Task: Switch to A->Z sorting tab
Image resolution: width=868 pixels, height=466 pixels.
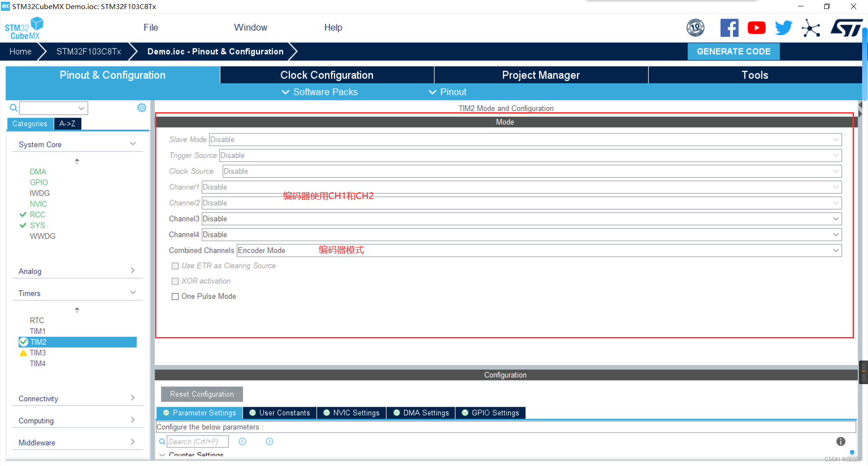Action: [x=67, y=124]
